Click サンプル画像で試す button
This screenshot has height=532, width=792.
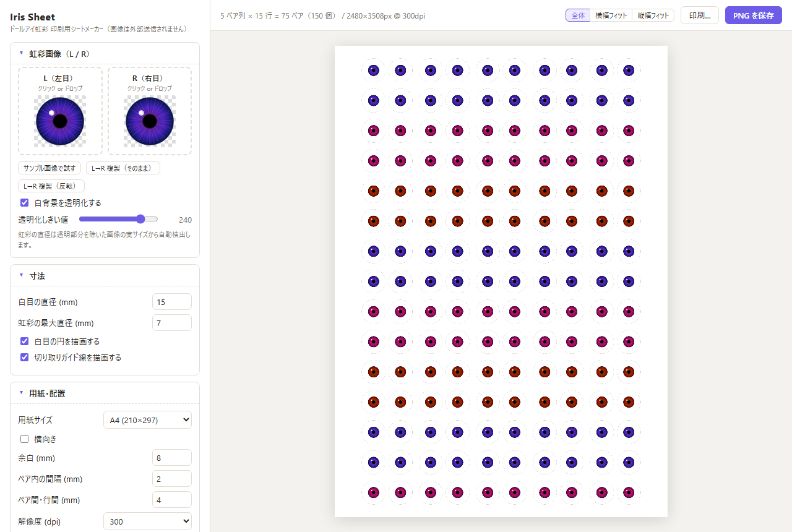[49, 168]
